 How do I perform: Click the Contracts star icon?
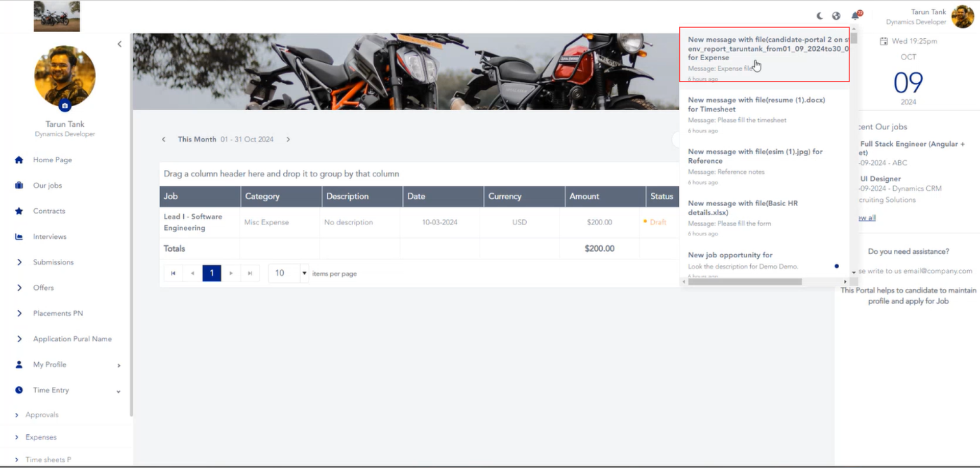(x=19, y=211)
